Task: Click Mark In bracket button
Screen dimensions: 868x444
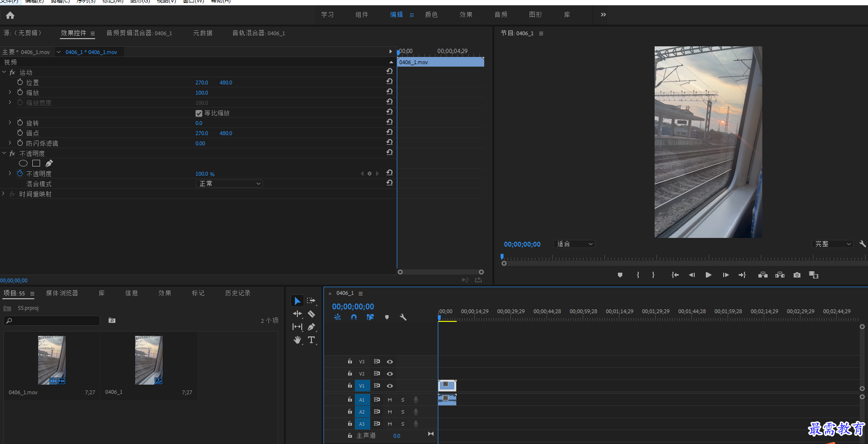Action: 638,275
